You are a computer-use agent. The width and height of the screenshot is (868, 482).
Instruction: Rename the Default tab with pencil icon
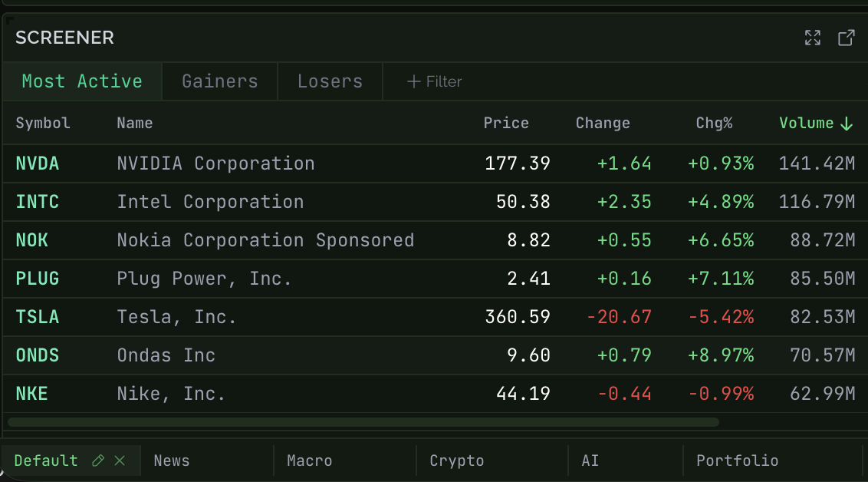97,461
